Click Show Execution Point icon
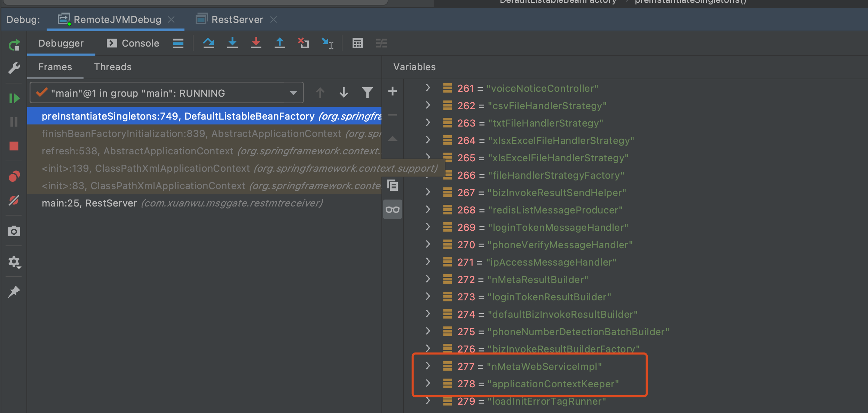This screenshot has width=868, height=413. point(178,43)
